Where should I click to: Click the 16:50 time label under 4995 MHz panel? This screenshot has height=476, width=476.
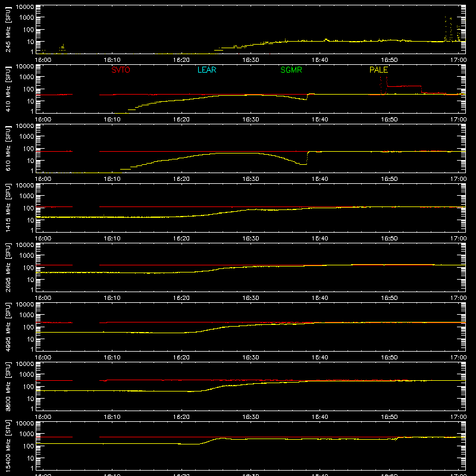(389, 358)
